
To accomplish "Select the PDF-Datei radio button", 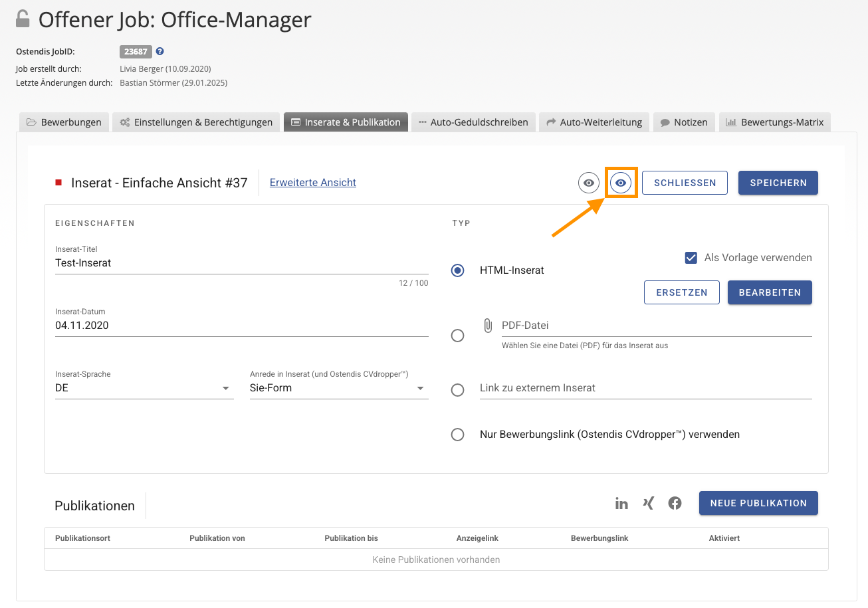I will (457, 336).
